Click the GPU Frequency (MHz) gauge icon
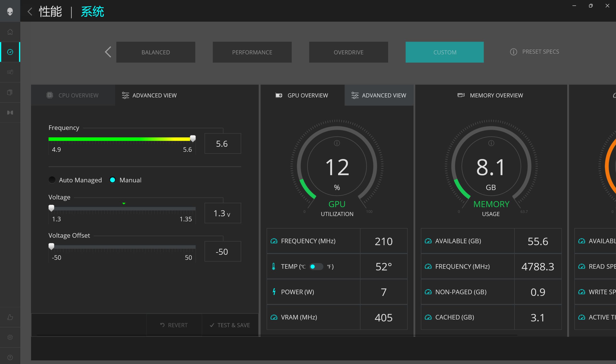Viewport: 616px width, 364px height. (274, 241)
